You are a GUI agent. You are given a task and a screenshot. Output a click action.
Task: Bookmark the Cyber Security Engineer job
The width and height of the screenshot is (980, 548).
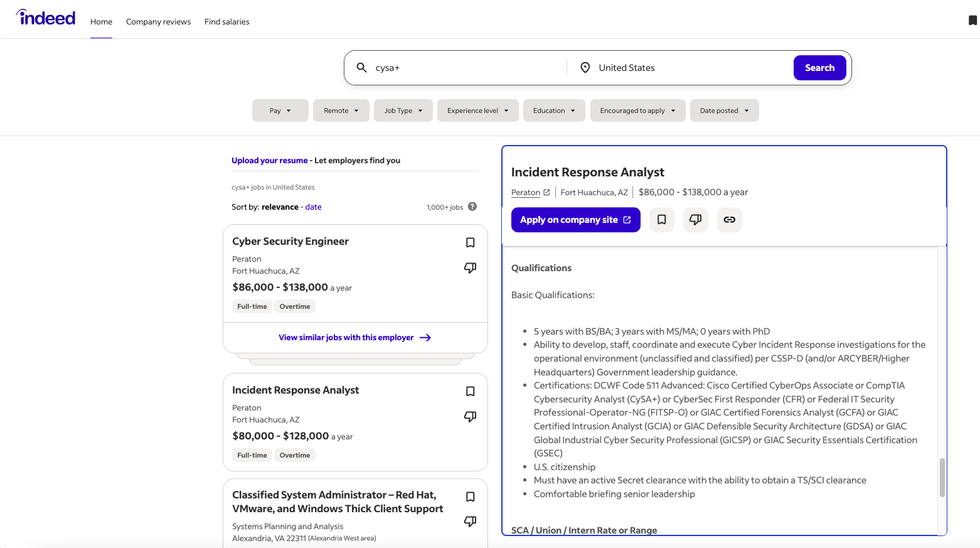[470, 243]
